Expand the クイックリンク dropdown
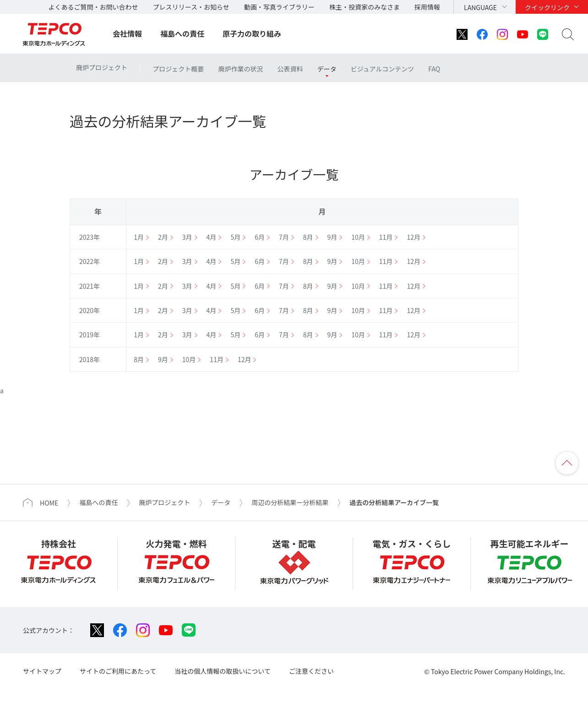Viewport: 588px width, 704px height. pyautogui.click(x=552, y=7)
